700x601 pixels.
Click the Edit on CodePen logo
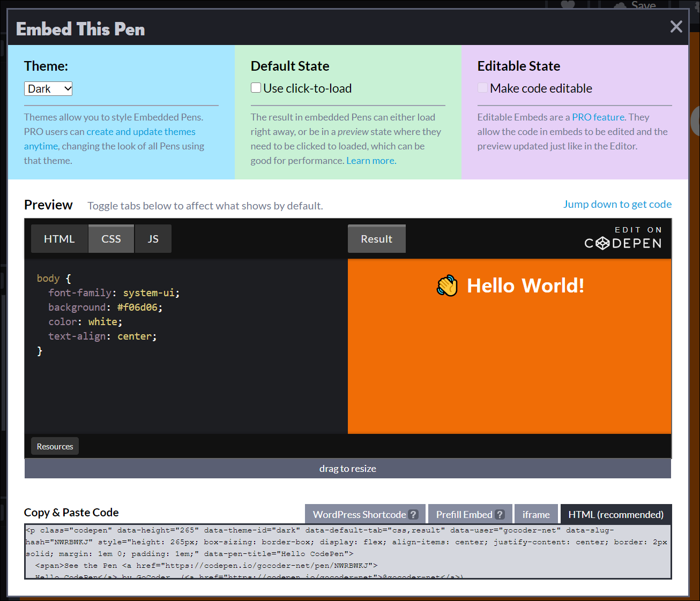[x=623, y=238]
